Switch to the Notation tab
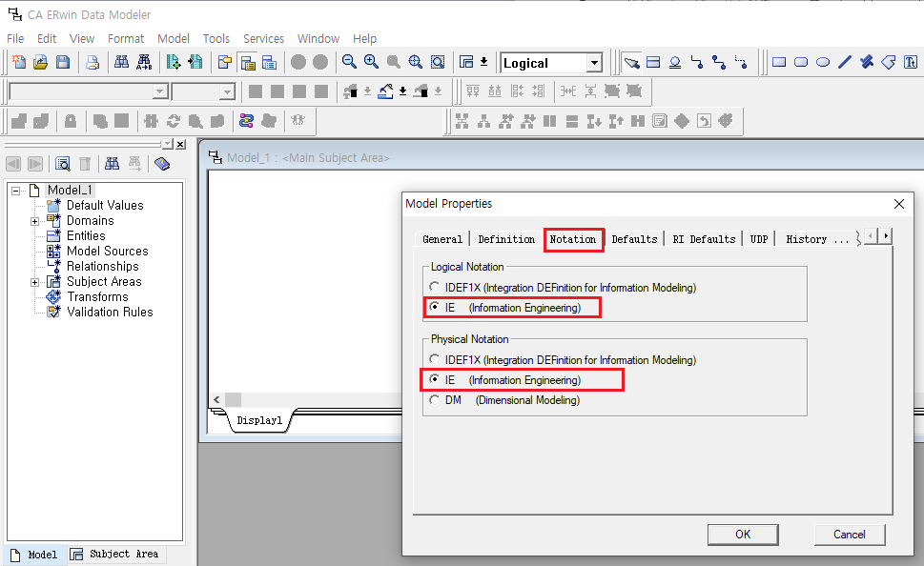 [573, 239]
